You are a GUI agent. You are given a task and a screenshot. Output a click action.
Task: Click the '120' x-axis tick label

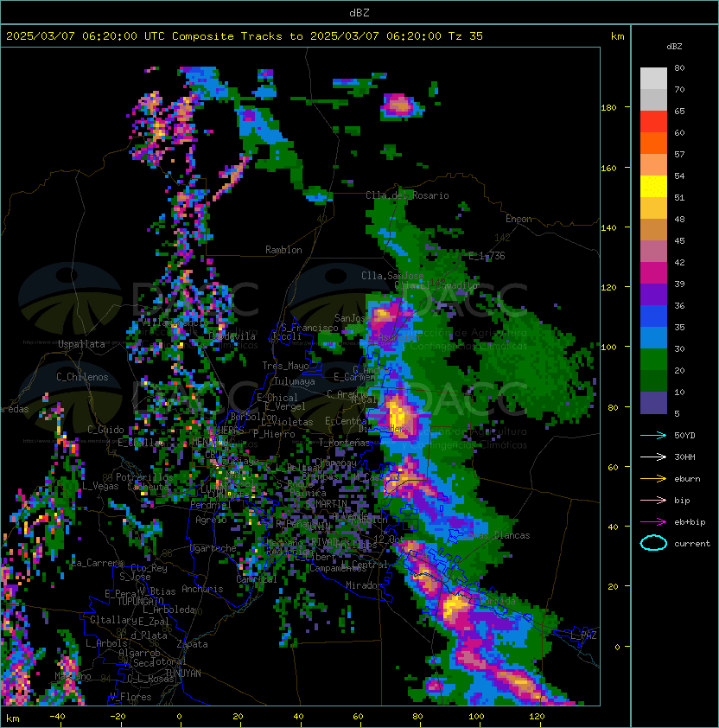tap(537, 717)
